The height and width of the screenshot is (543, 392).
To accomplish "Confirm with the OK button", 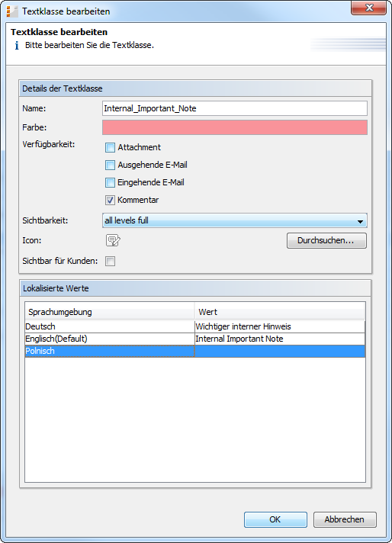I will [x=275, y=519].
